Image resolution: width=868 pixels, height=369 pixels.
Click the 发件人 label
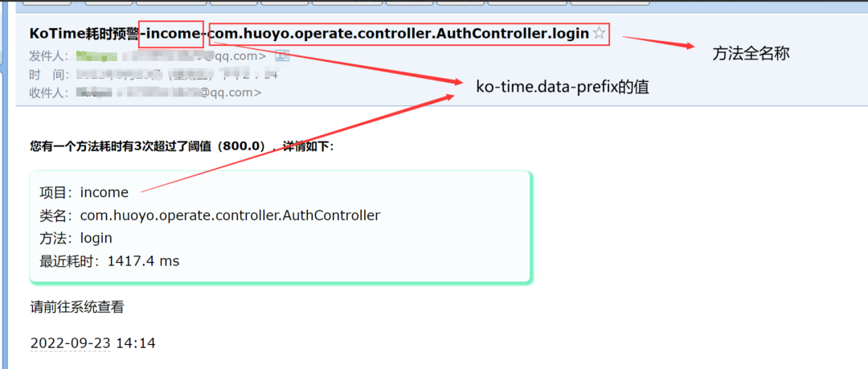point(51,56)
